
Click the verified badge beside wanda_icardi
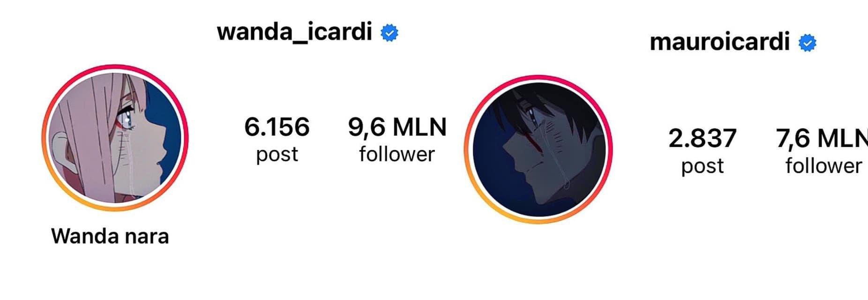pyautogui.click(x=389, y=33)
